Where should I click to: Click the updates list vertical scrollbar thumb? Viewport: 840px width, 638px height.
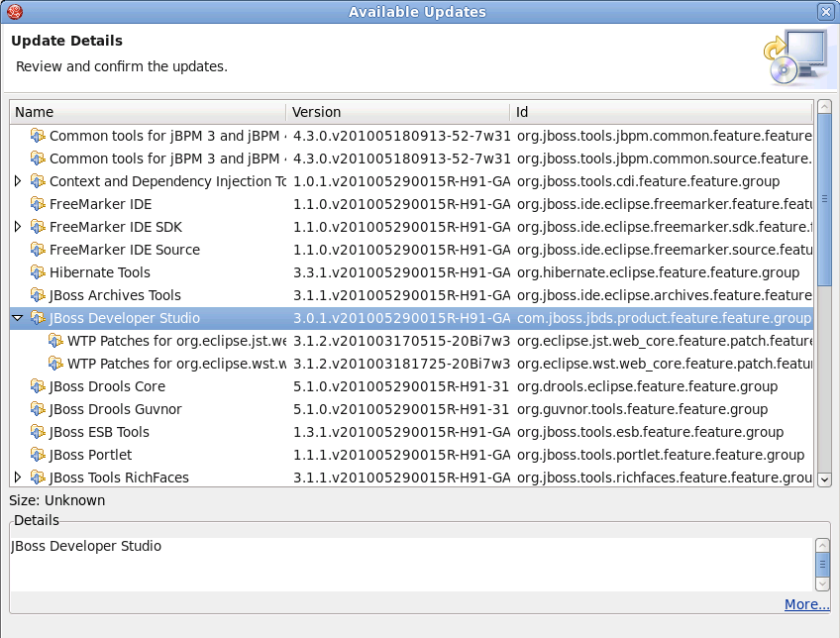coord(824,199)
